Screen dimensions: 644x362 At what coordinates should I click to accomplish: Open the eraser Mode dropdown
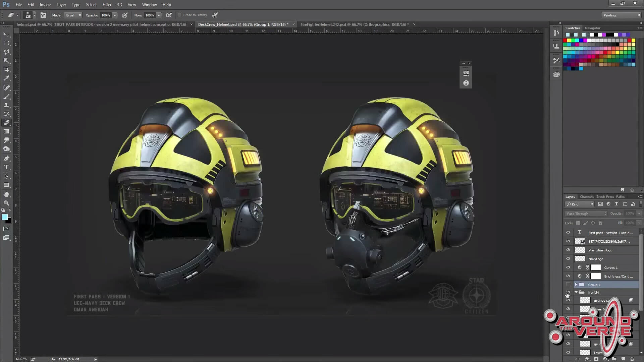point(73,15)
